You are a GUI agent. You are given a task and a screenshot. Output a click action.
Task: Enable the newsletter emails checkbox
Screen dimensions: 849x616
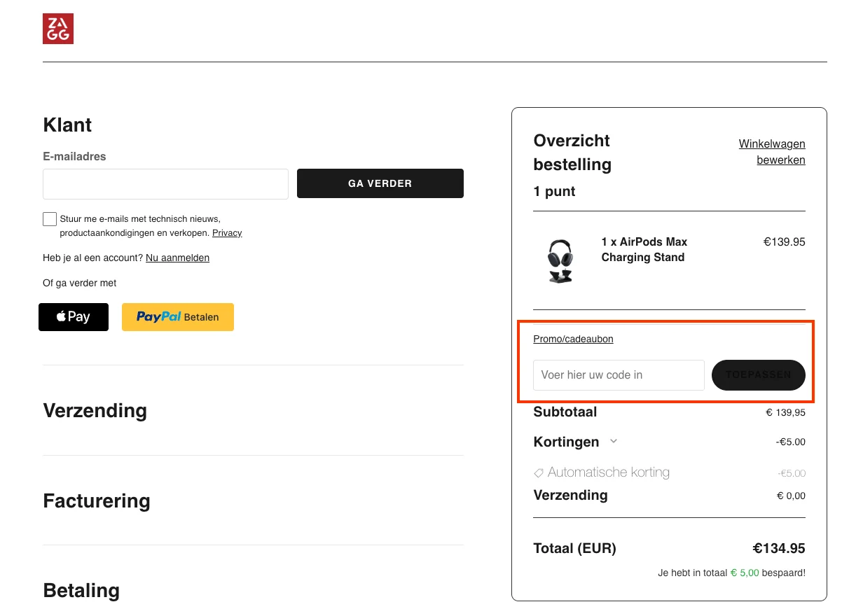[x=50, y=219]
